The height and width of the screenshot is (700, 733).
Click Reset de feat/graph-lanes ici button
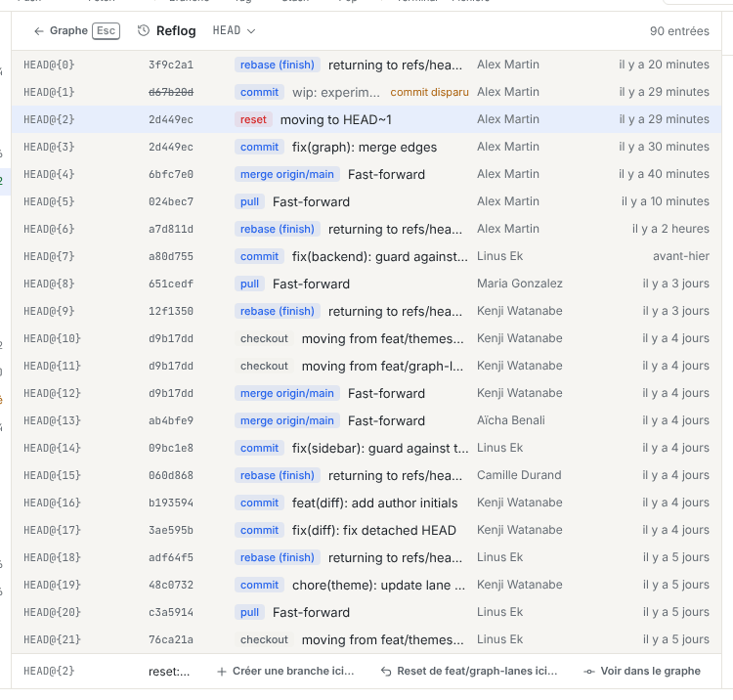[469, 671]
